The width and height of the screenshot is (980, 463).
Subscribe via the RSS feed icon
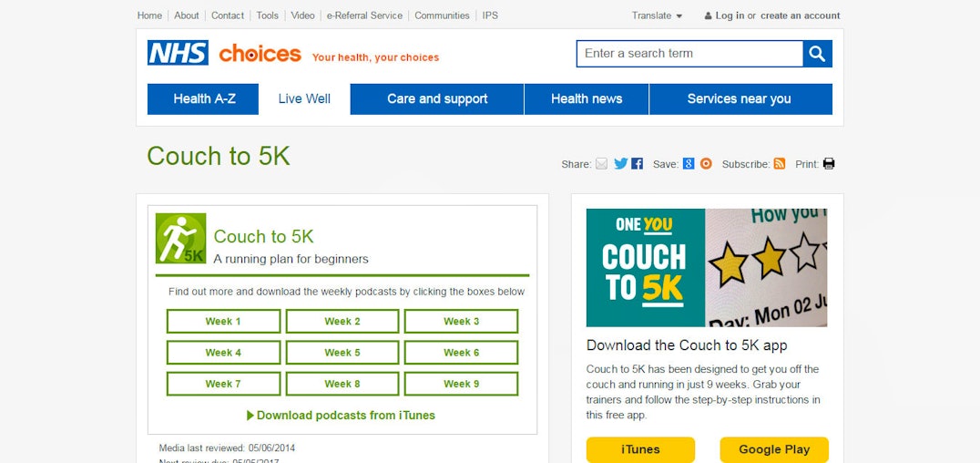(x=779, y=164)
